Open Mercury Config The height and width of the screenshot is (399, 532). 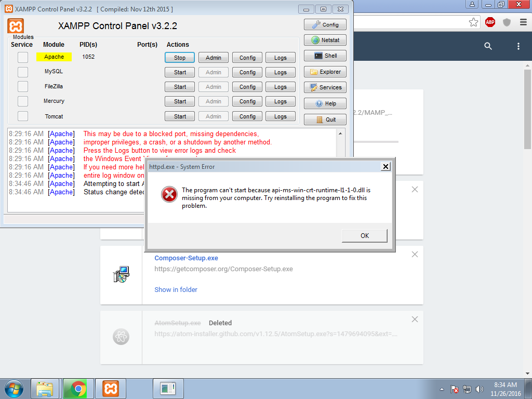[x=247, y=101]
